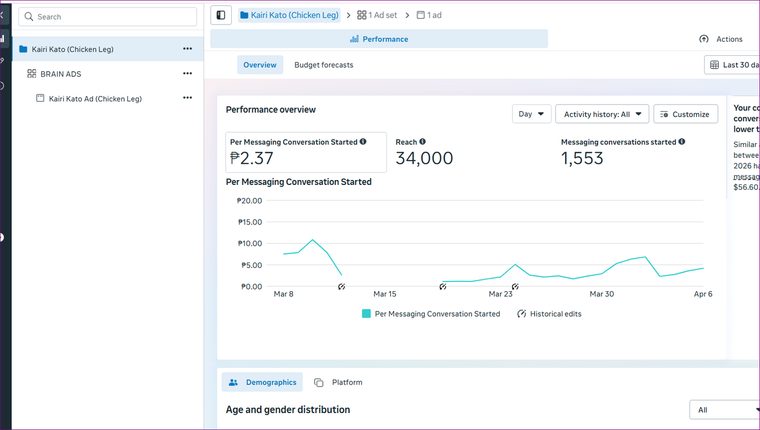760x430 pixels.
Task: Open the Last 30 days date range
Action: (732, 65)
